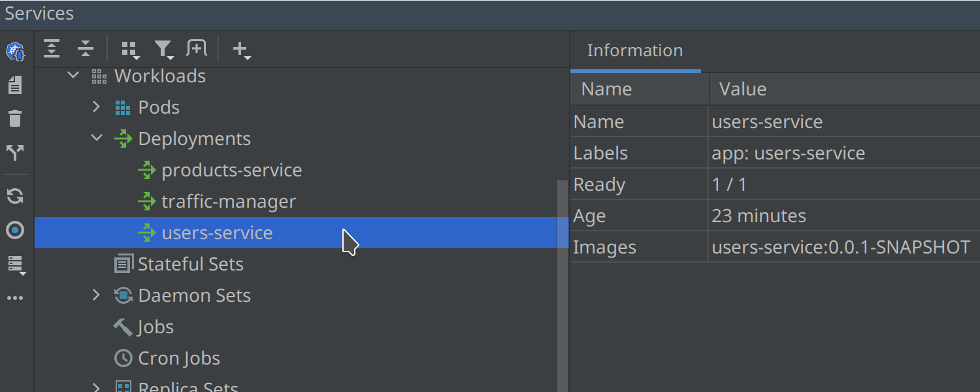
Task: Switch to the Information tab
Action: point(635,50)
